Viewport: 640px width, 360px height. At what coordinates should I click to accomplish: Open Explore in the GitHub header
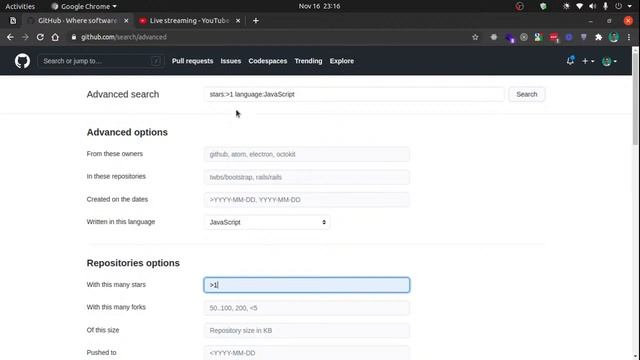[342, 61]
